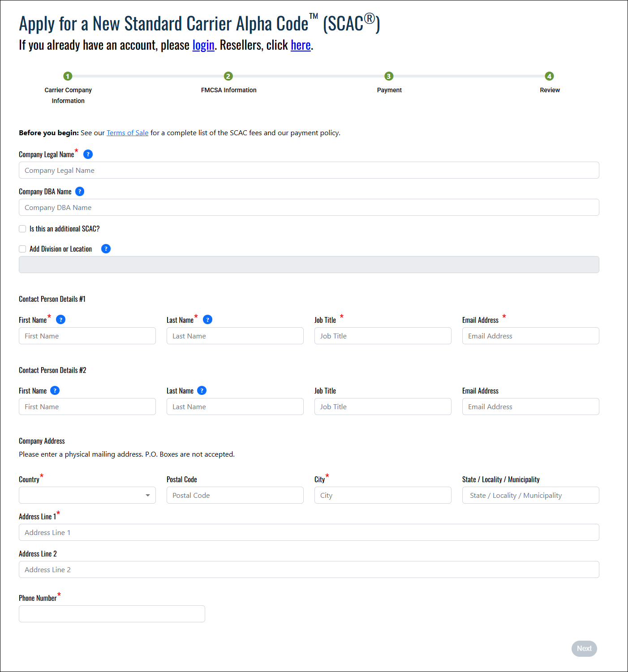Check the 'Is this an additional SCAC?' box
The height and width of the screenshot is (672, 628).
(22, 229)
